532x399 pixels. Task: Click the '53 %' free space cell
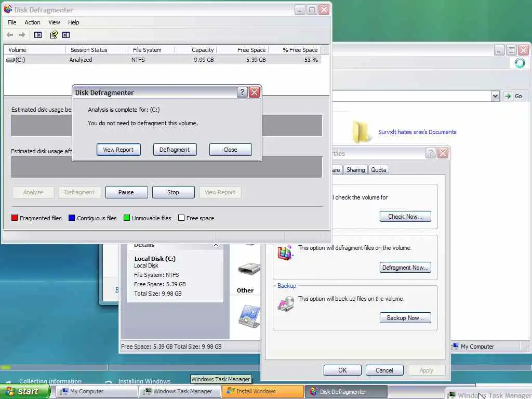[x=311, y=60]
